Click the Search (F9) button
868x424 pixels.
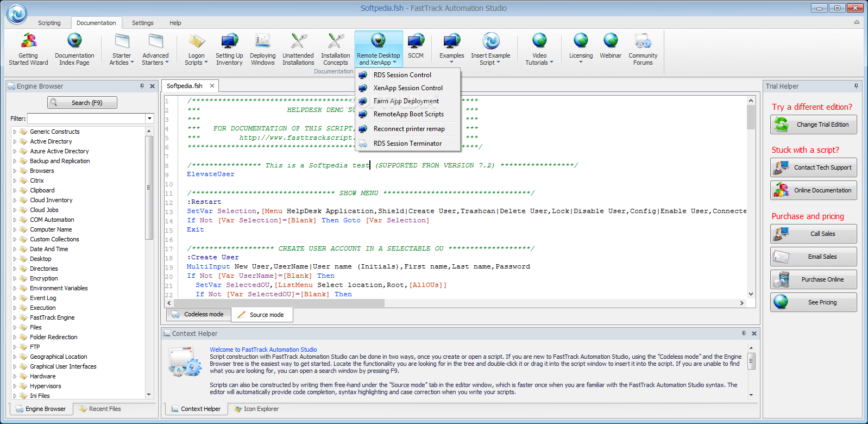tap(83, 103)
